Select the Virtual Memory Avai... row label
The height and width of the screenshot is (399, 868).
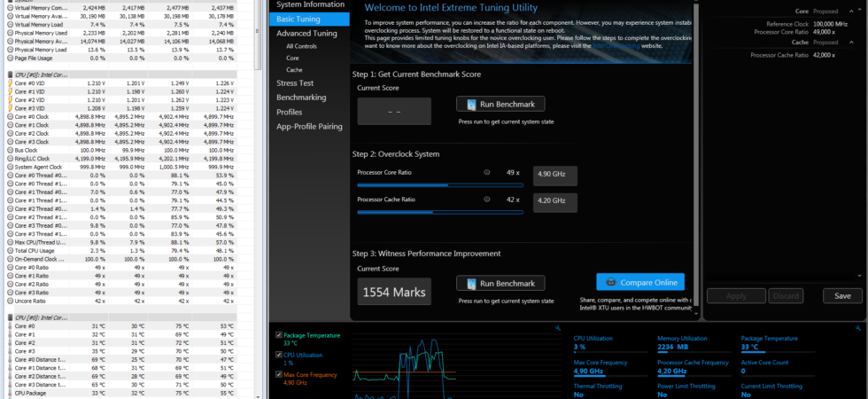42,16
